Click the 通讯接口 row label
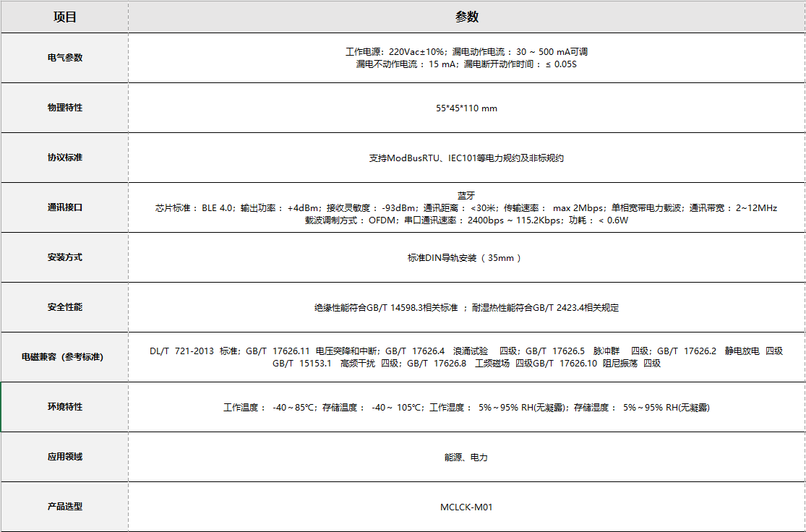The width and height of the screenshot is (806, 532). point(64,207)
